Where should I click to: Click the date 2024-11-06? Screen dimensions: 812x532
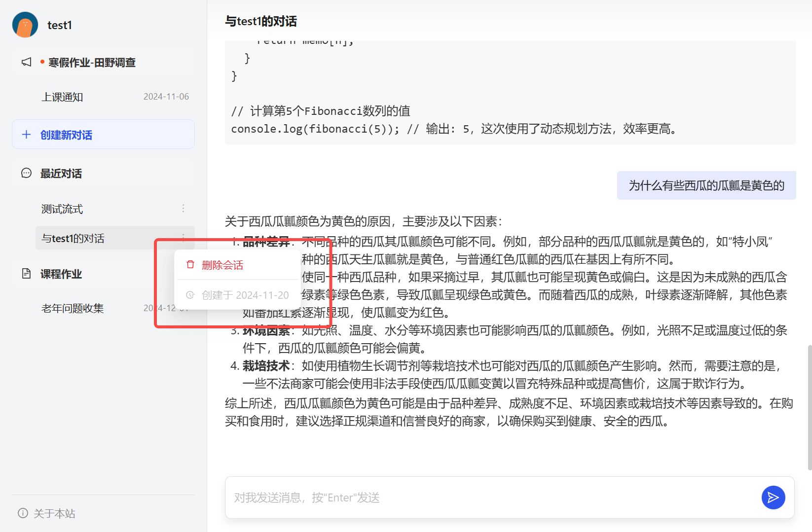click(x=166, y=97)
